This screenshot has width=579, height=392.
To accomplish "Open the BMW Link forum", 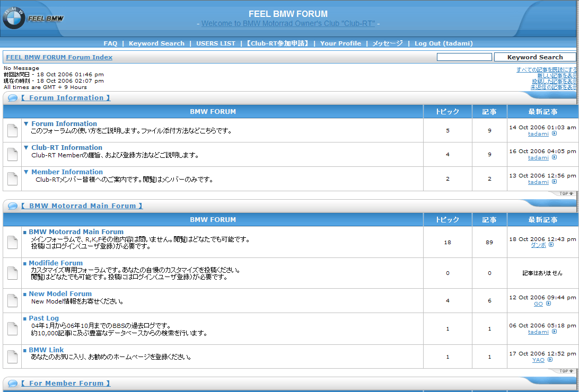I will coord(46,350).
